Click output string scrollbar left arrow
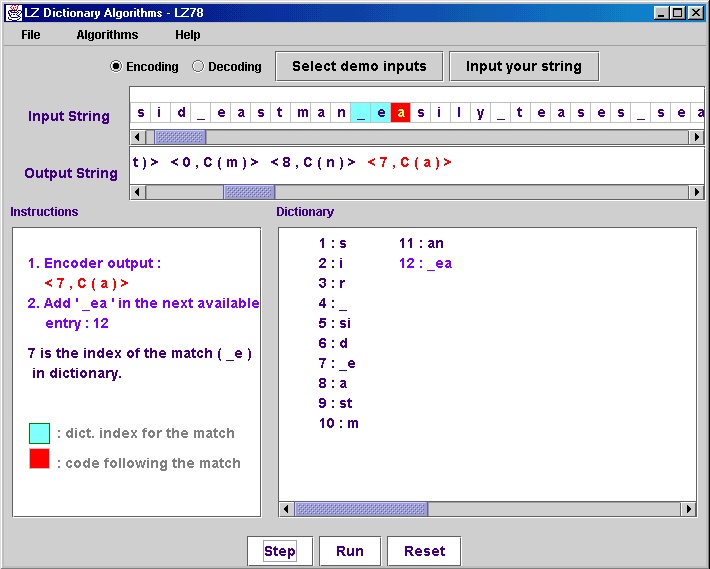This screenshot has height=569, width=710. tap(138, 192)
